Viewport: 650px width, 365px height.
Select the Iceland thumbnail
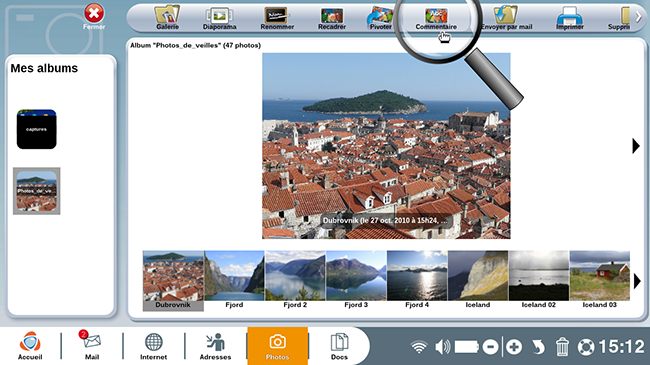478,280
